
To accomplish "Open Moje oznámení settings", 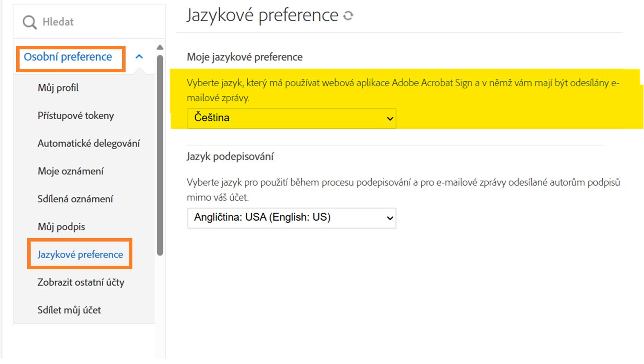I will click(71, 171).
